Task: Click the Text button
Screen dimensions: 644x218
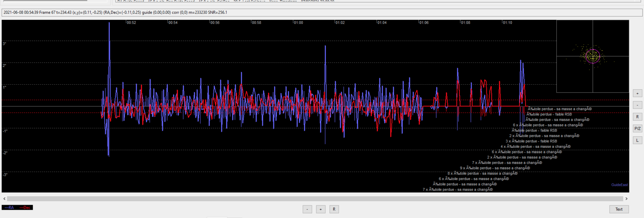Action: pos(619,209)
